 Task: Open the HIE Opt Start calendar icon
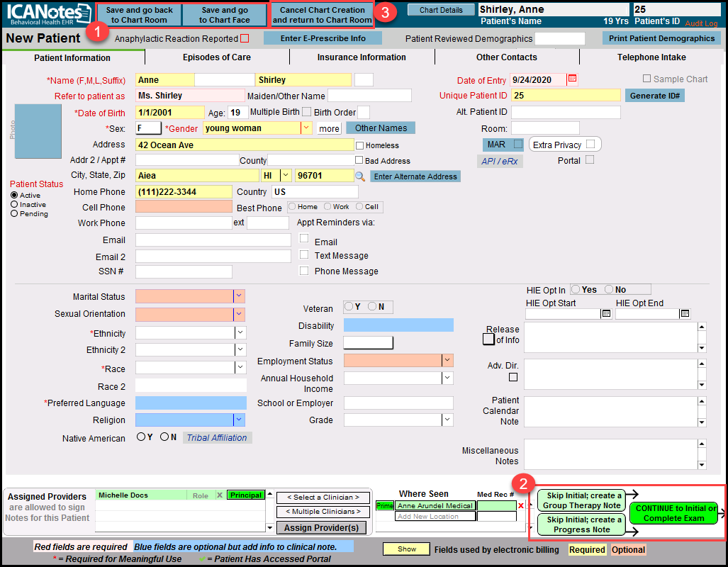(606, 314)
